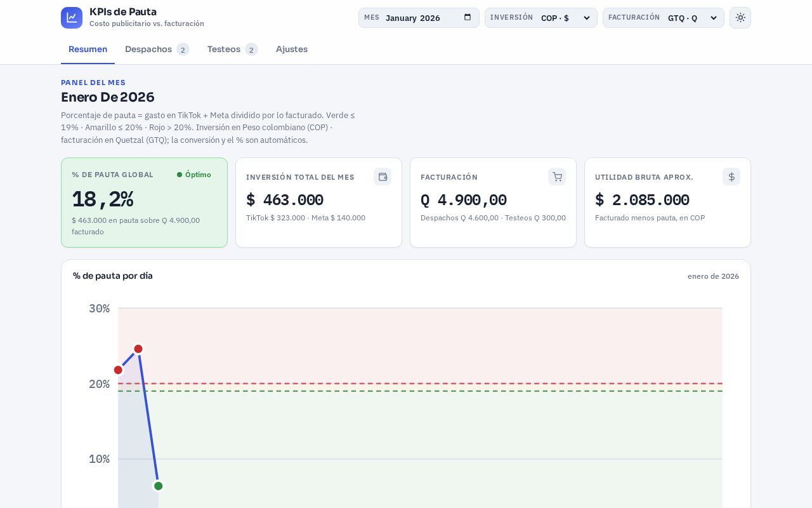
Task: Click the Testeos count badge 2
Action: (x=251, y=50)
